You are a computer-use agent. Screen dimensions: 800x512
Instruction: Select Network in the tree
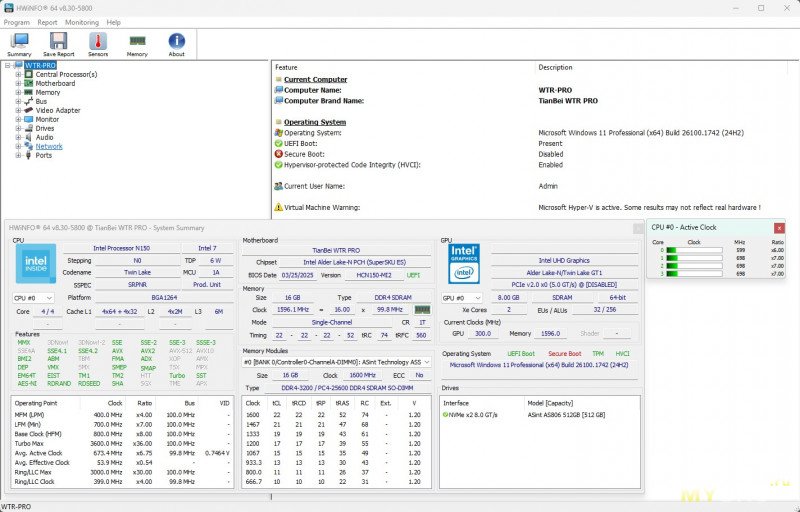[x=49, y=146]
